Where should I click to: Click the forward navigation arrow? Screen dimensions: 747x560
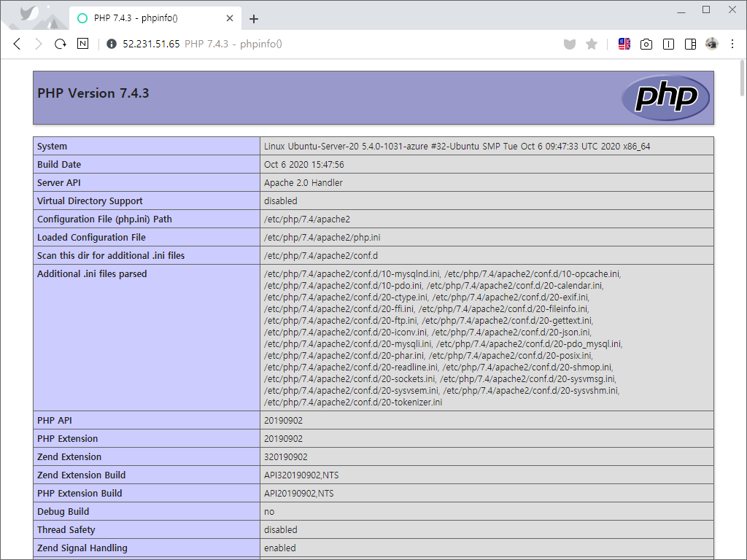39,44
